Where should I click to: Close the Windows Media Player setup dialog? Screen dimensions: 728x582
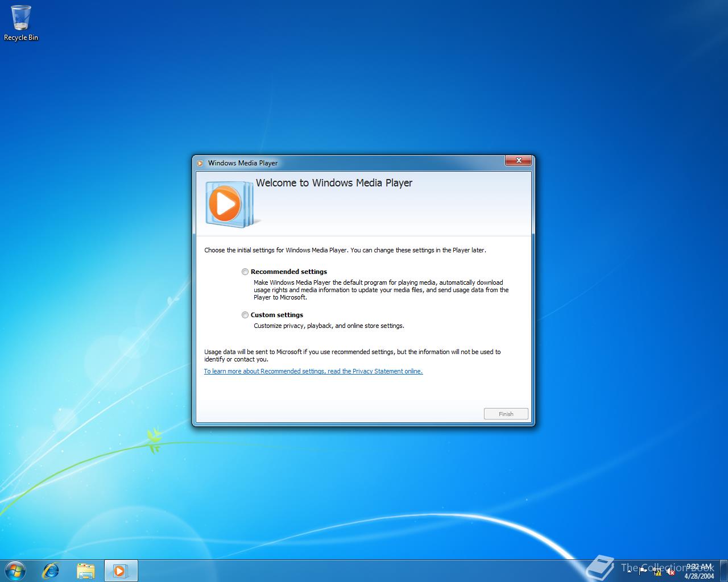tap(518, 161)
